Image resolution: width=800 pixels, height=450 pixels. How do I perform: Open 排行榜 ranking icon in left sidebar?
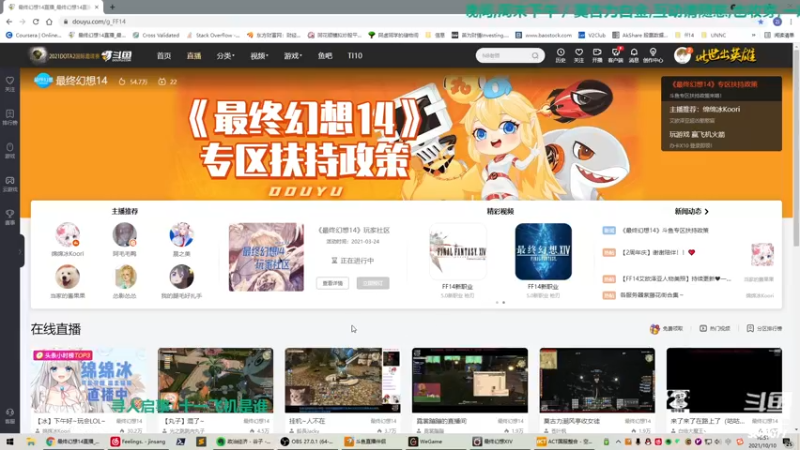point(10,117)
